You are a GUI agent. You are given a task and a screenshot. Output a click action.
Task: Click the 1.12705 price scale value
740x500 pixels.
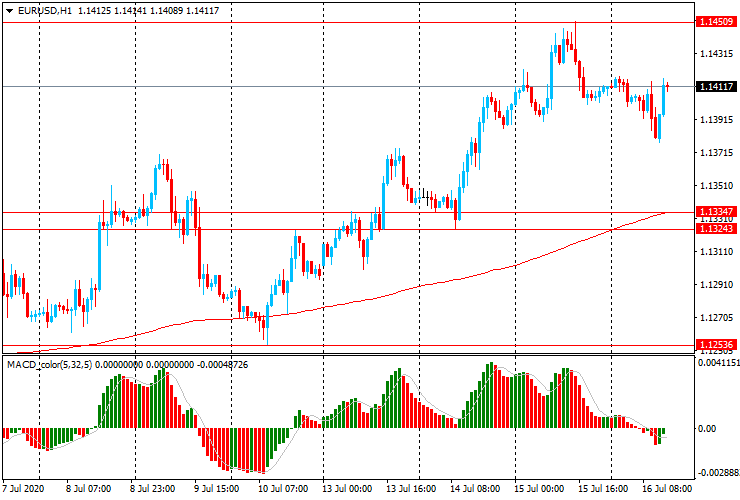[716, 318]
